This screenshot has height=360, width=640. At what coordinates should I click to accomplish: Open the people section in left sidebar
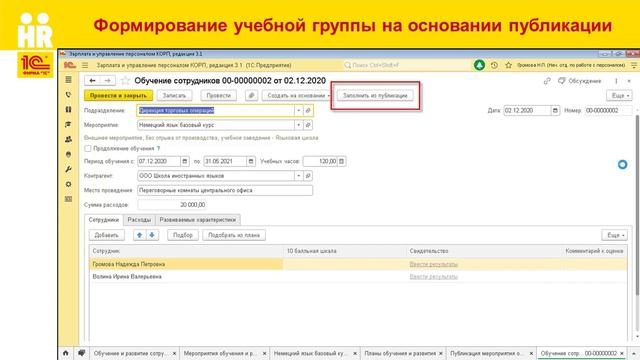pos(68,139)
